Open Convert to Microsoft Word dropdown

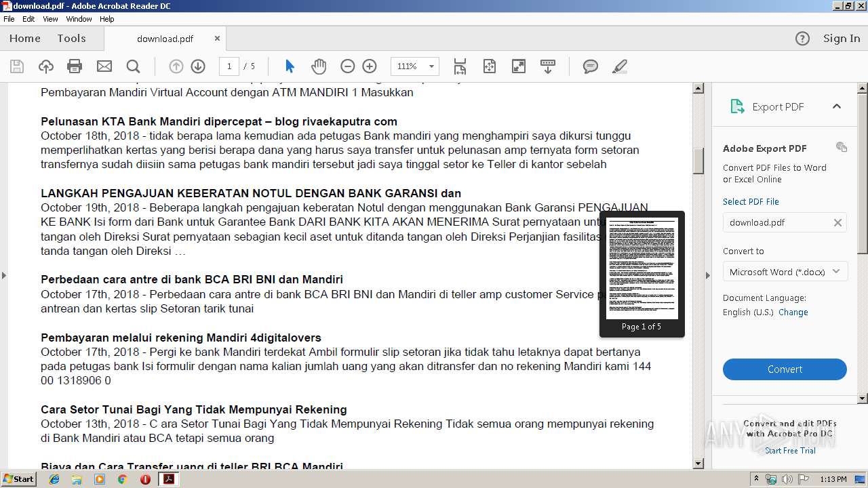coord(785,272)
